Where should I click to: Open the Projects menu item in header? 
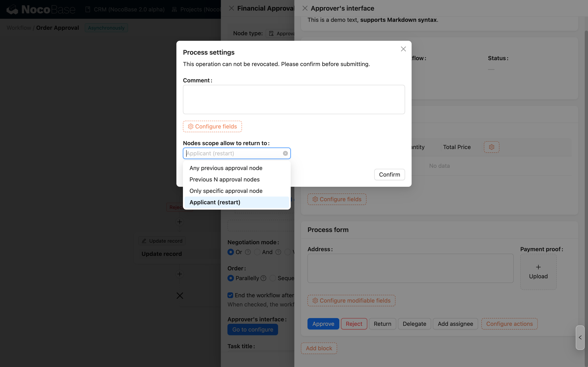coord(197,9)
